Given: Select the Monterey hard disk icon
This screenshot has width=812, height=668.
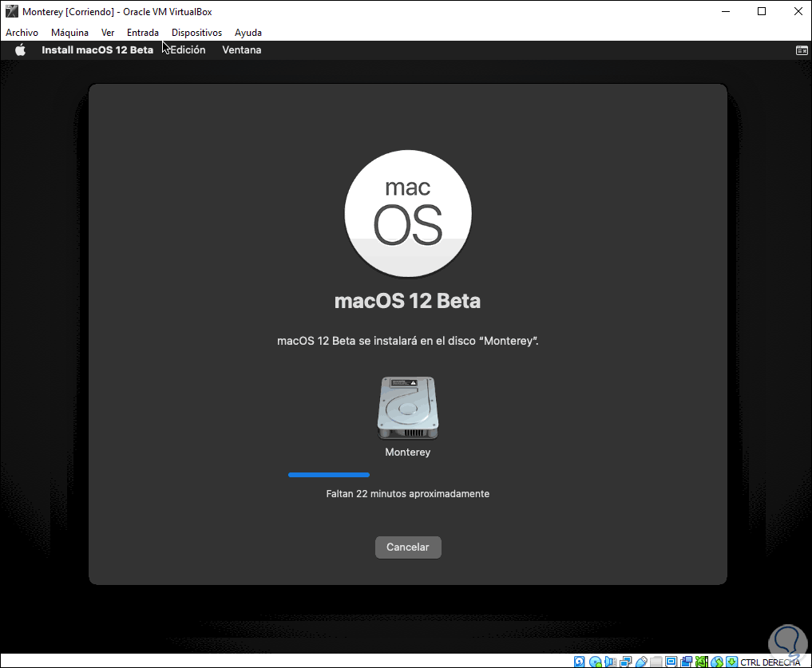Looking at the screenshot, I should point(407,408).
